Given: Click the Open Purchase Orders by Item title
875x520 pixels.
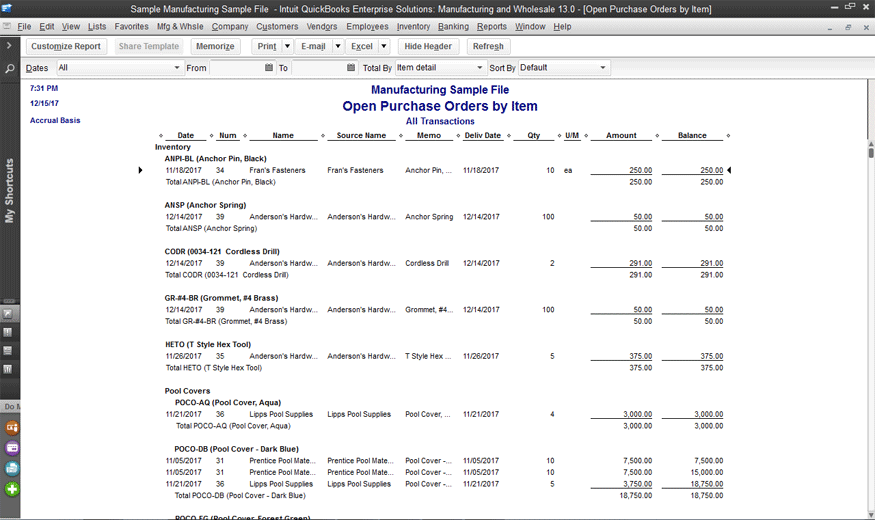Looking at the screenshot, I should (x=440, y=106).
